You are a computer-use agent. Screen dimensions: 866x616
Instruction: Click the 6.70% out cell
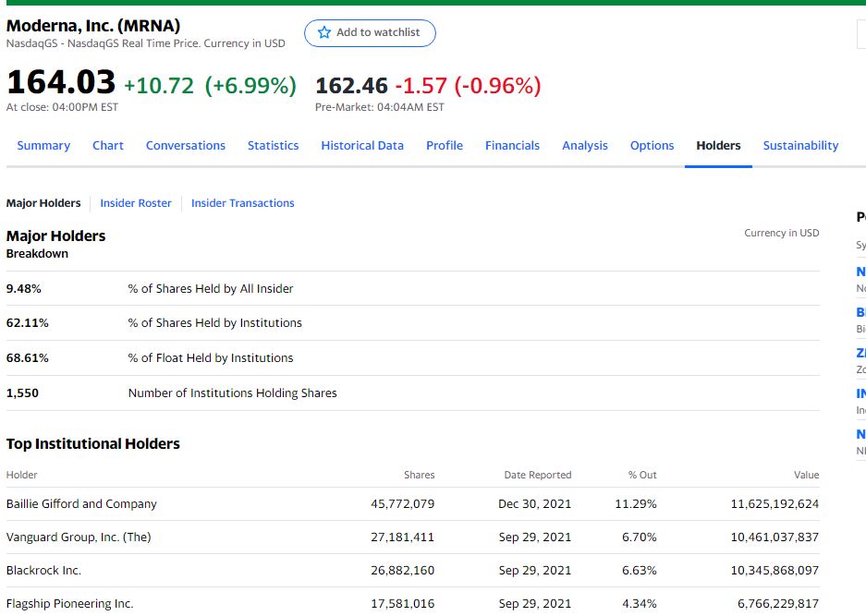coord(640,537)
